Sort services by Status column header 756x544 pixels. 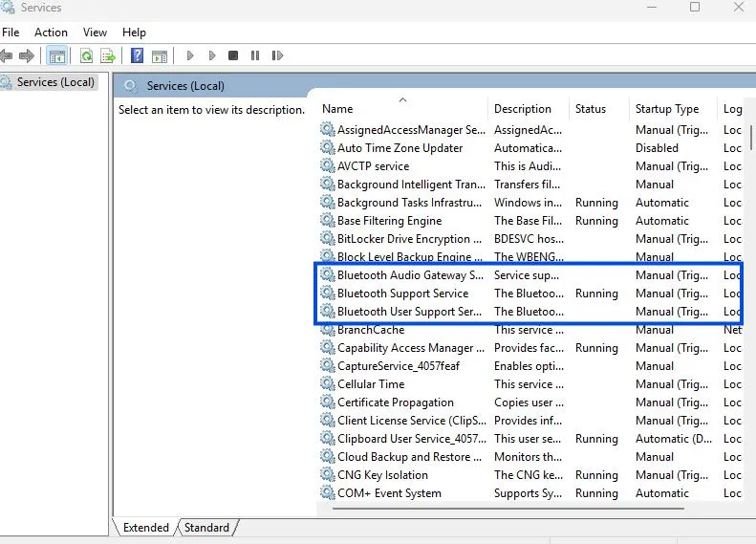[590, 109]
